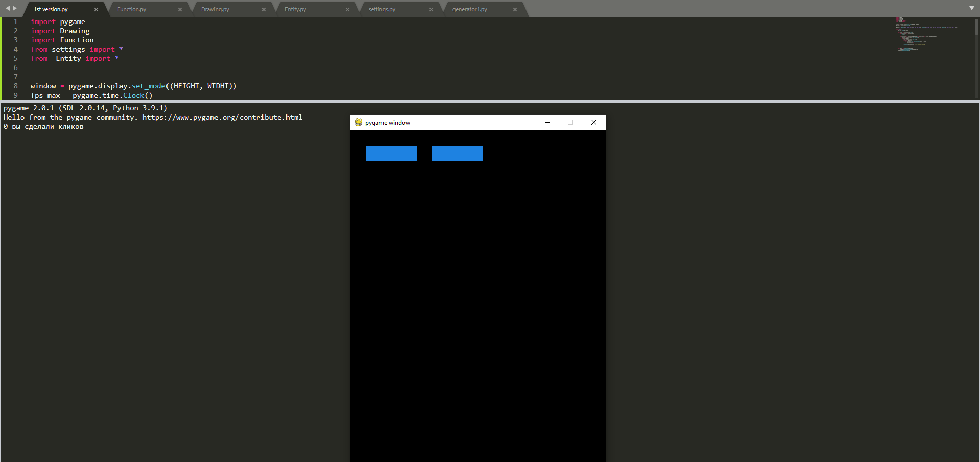The height and width of the screenshot is (462, 980).
Task: Click the second blue rectangle in pygame window
Action: 458,153
